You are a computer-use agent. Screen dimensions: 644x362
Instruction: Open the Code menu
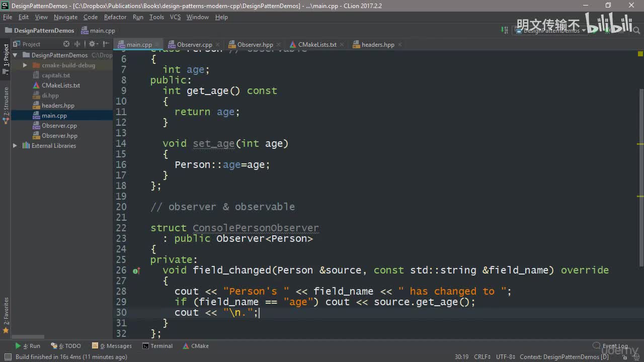(91, 17)
